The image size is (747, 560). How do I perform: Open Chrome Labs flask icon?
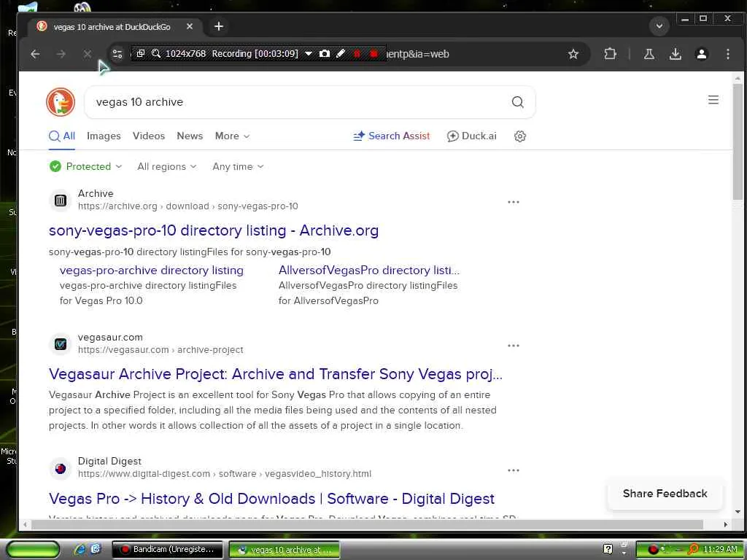point(649,54)
